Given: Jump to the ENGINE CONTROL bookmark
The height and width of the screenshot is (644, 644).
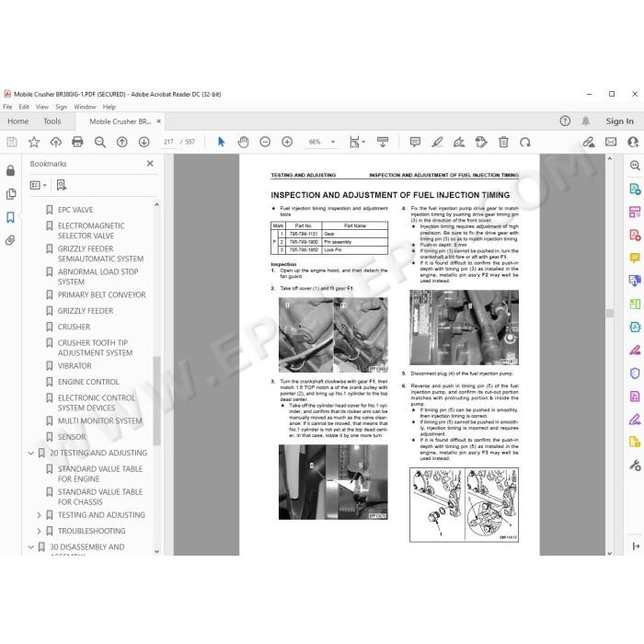Looking at the screenshot, I should [88, 382].
